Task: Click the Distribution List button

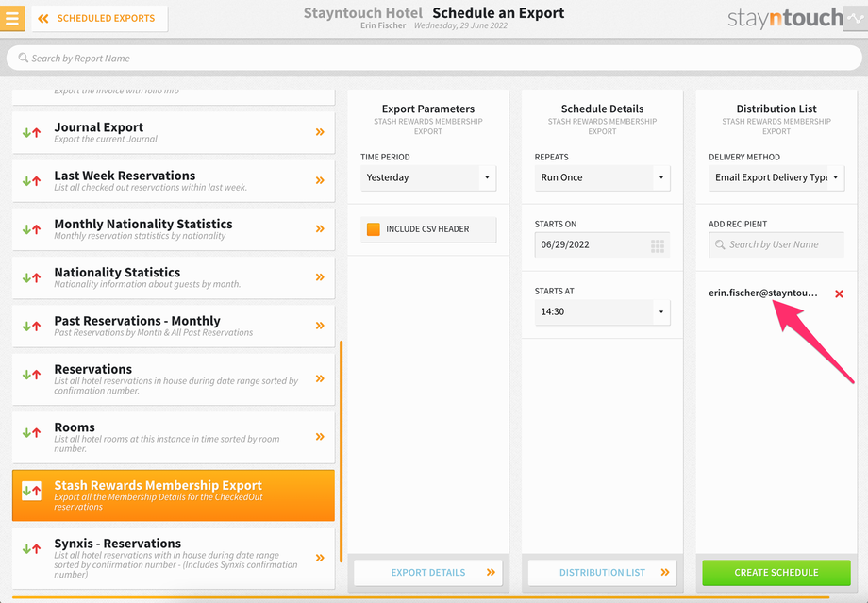Action: pyautogui.click(x=602, y=573)
